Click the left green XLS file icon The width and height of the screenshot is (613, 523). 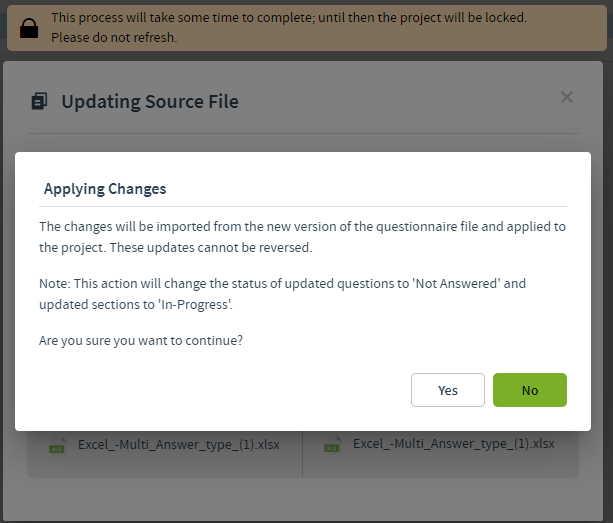coord(57,445)
